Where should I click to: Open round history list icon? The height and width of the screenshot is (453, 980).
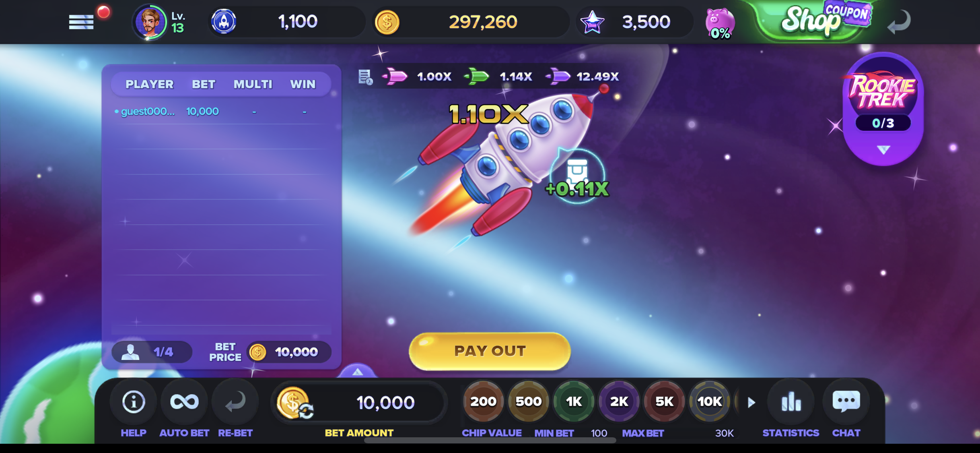[x=365, y=77]
